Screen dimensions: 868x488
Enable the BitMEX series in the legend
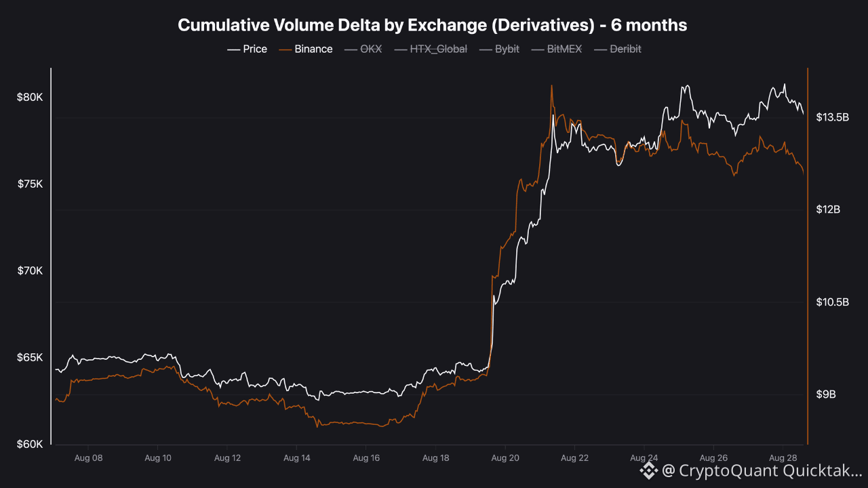[x=556, y=49]
